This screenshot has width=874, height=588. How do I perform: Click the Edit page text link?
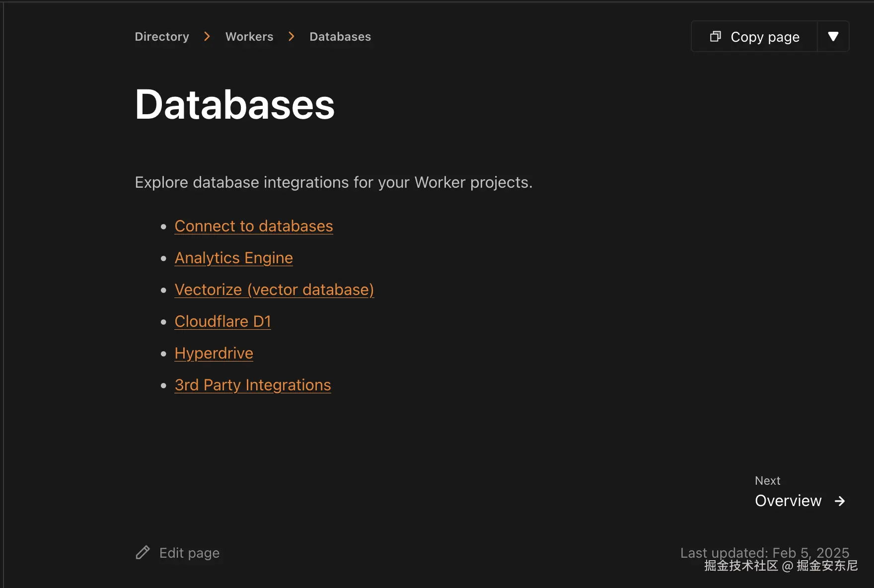coord(189,553)
